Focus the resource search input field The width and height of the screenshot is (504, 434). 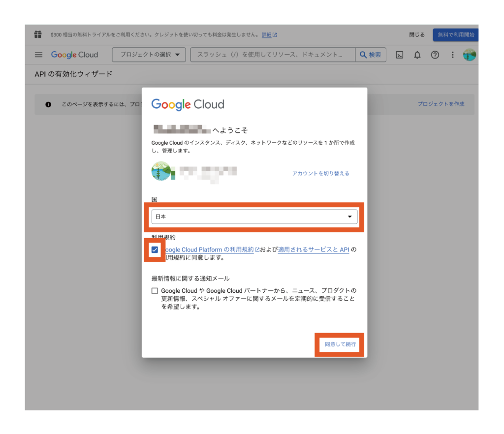[273, 55]
